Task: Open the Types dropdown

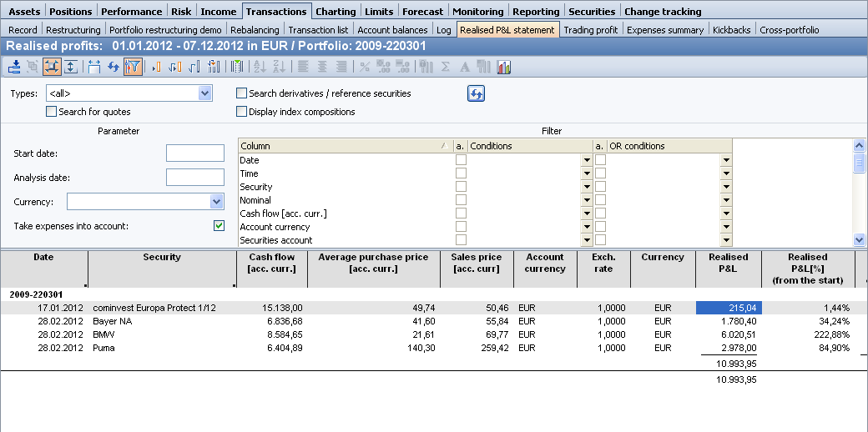Action: [x=205, y=93]
